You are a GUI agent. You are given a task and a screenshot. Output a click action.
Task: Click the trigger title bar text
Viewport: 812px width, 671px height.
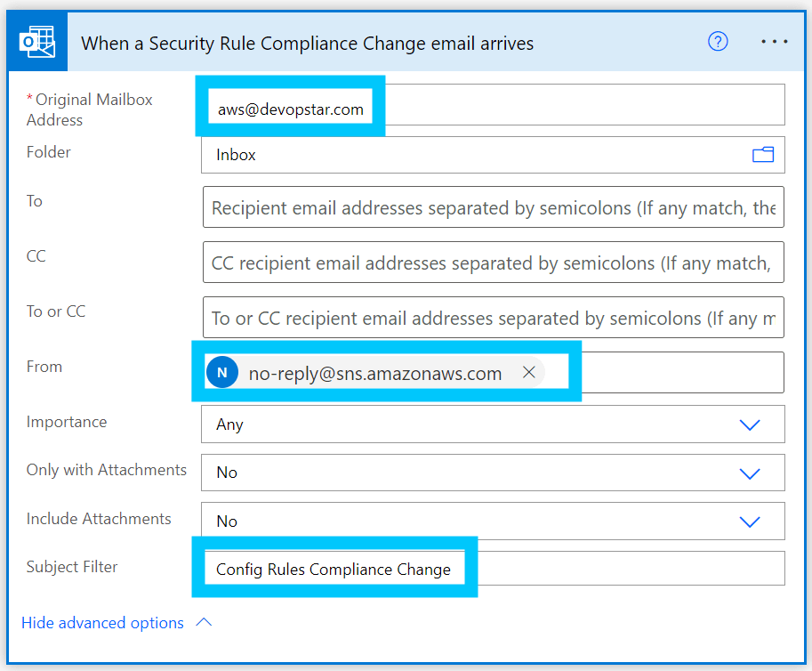coord(305,43)
